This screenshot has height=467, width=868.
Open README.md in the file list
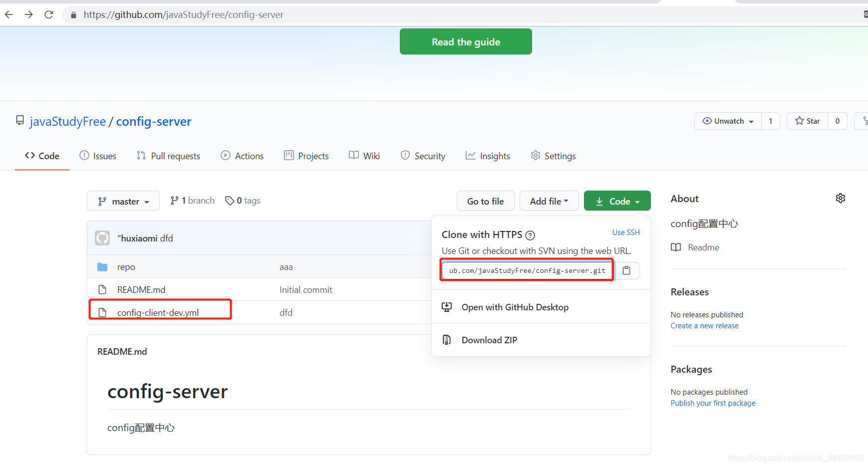141,290
